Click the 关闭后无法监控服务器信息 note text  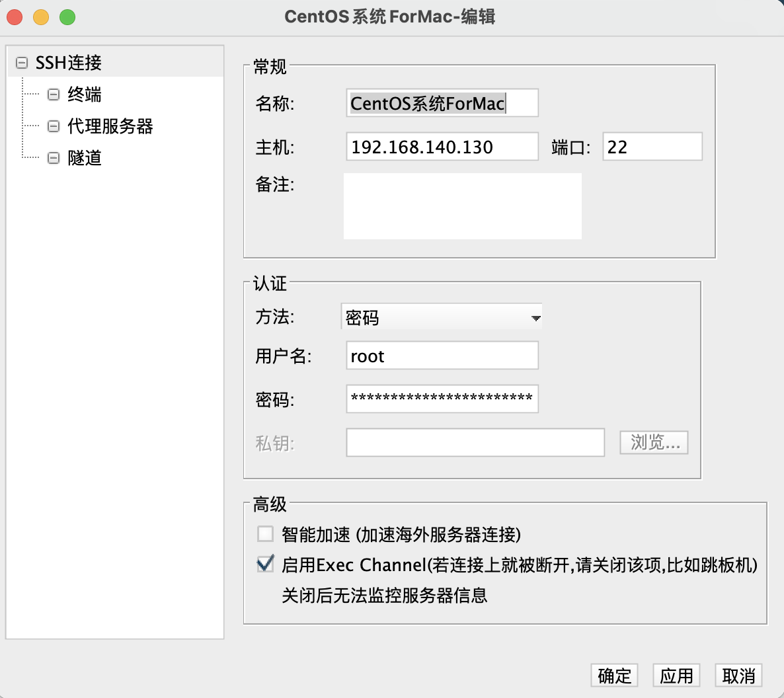(385, 595)
